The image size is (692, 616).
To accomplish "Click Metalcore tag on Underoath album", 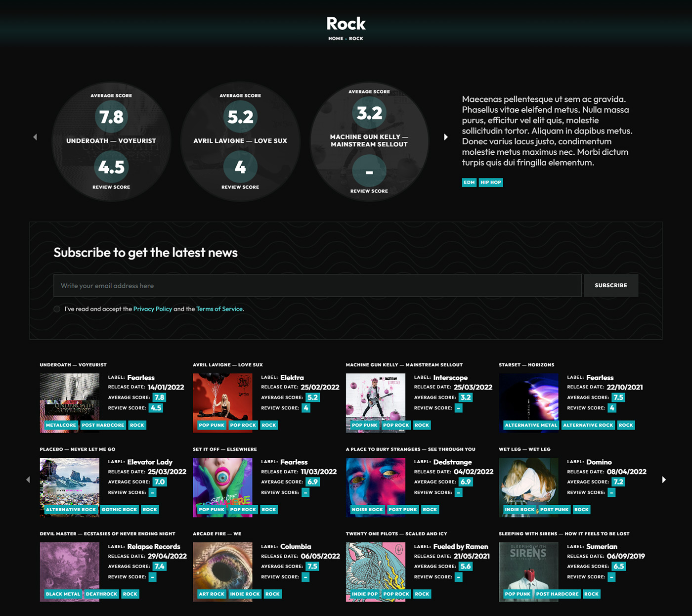I will pos(61,425).
